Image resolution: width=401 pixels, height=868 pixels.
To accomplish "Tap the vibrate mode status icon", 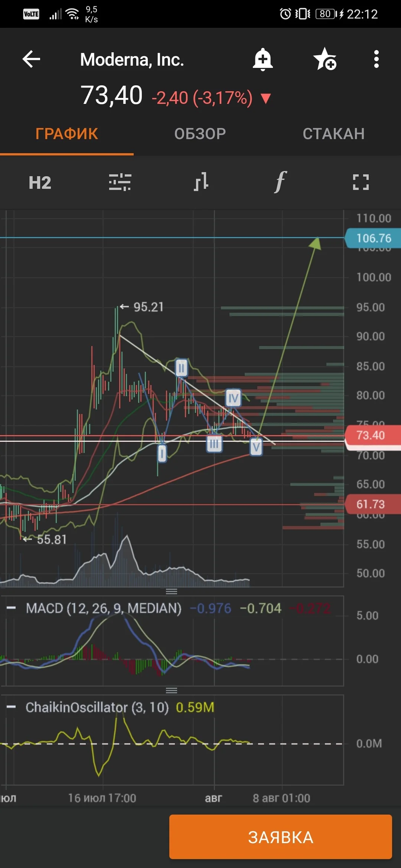I will [303, 14].
